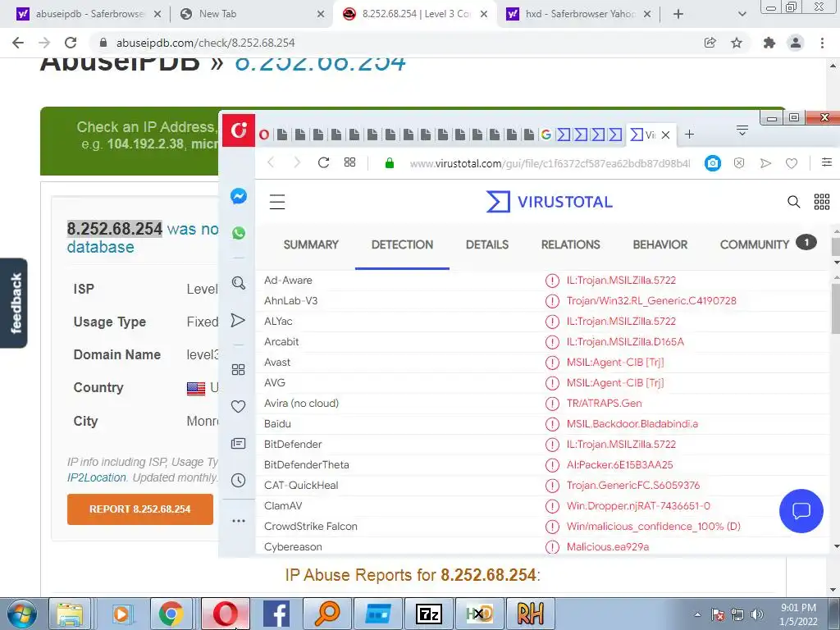This screenshot has height=630, width=840.
Task: Open Opera easy setup sliders icon
Action: coord(827,162)
